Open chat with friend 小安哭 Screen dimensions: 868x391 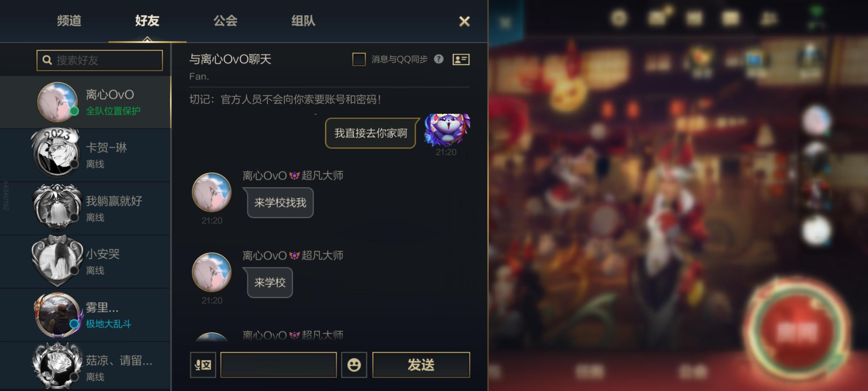coord(85,262)
